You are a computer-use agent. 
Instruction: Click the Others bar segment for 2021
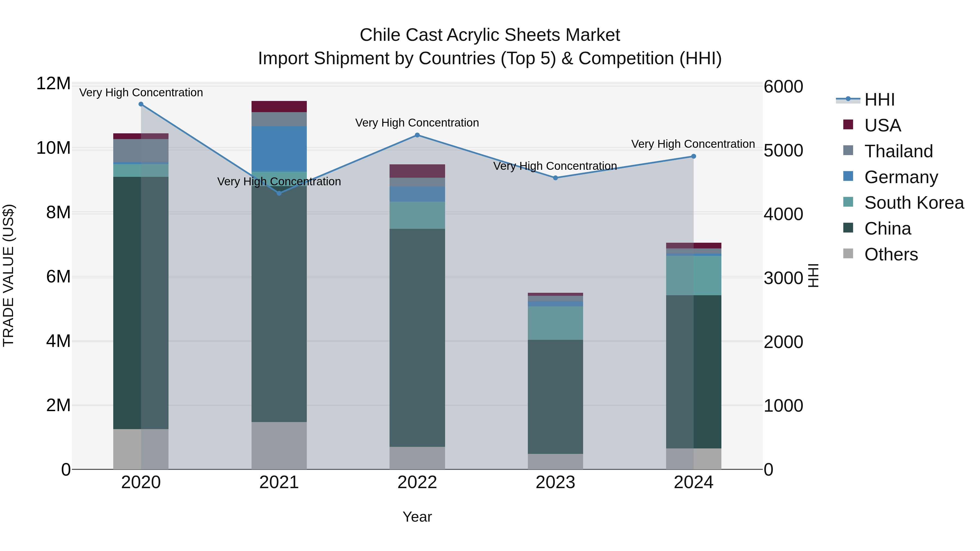tap(279, 446)
